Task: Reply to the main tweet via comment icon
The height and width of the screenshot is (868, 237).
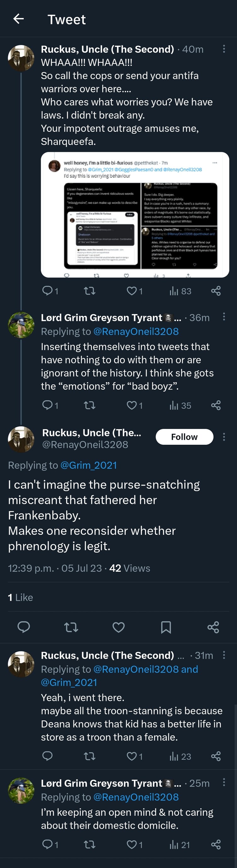Action: tap(24, 627)
